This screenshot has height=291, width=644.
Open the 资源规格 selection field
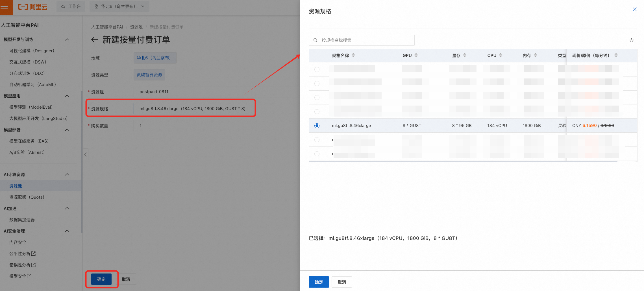coord(217,109)
